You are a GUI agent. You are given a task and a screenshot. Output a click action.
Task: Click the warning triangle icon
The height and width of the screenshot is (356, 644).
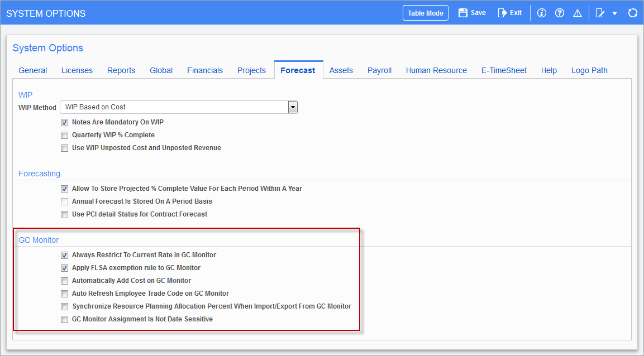tap(578, 13)
